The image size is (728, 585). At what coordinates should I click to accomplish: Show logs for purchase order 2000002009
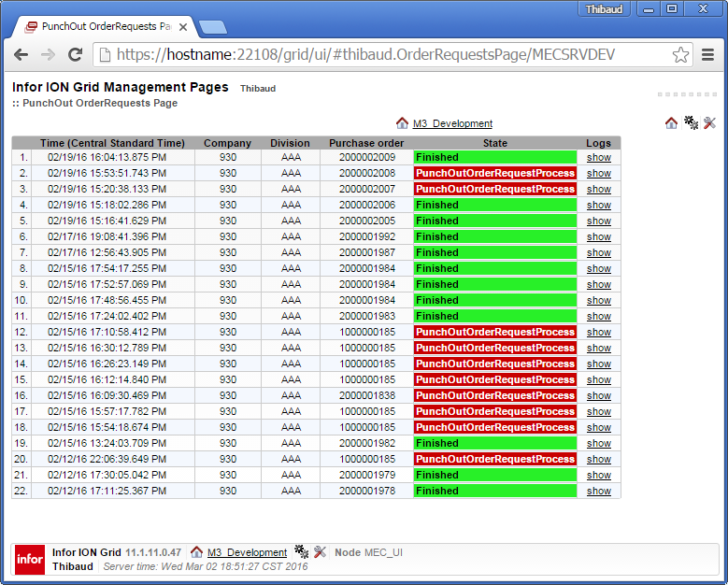[598, 158]
